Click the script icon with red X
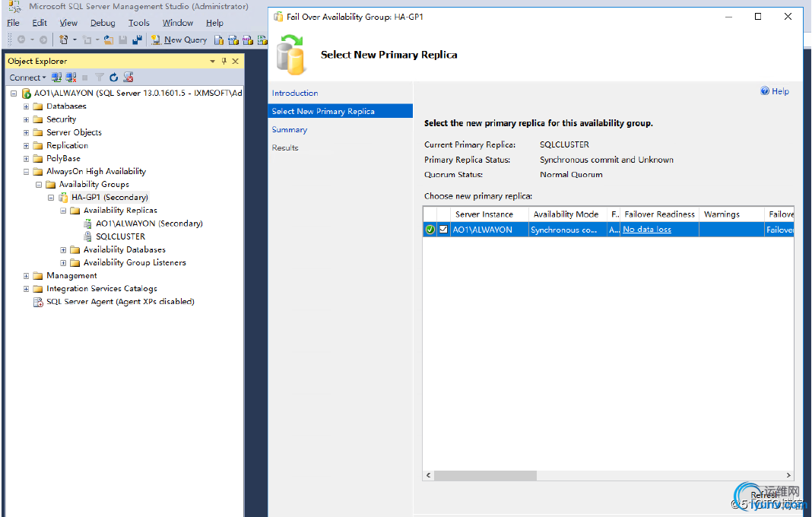The width and height of the screenshot is (812, 517). tap(128, 78)
